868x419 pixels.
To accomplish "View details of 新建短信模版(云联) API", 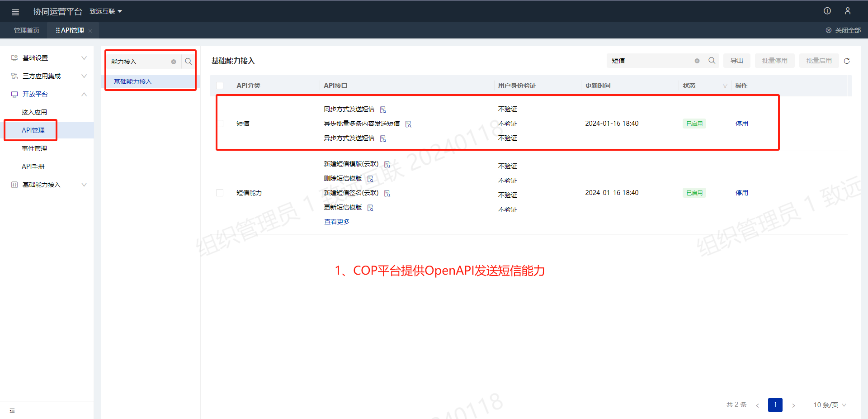I will point(387,164).
